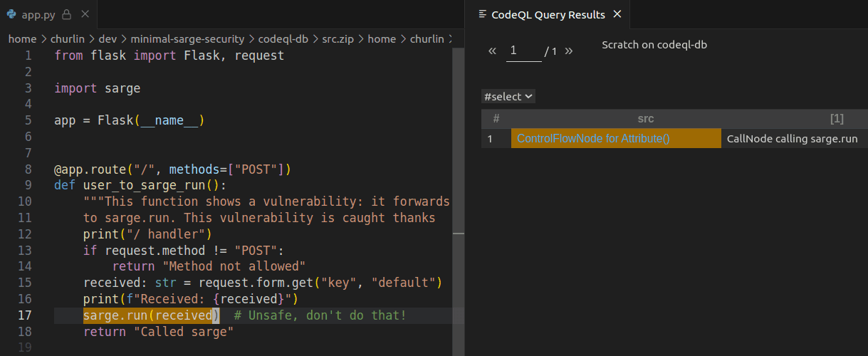Screen dimensions: 868x356
Task: Click the Python file icon on app.py tab
Action: 11,14
